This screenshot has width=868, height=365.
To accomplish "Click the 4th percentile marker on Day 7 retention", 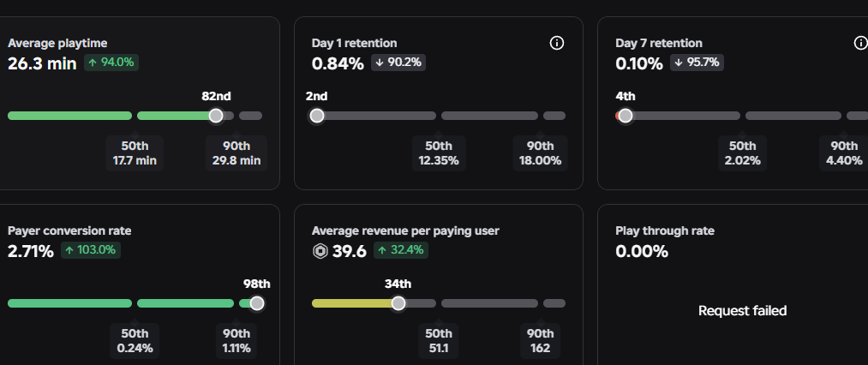I will coord(625,116).
